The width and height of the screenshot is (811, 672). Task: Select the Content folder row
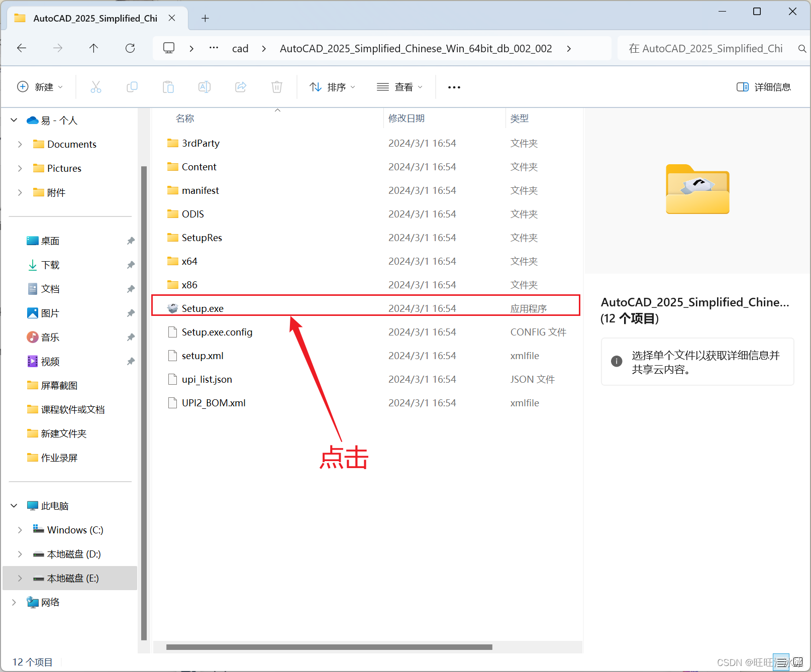click(x=367, y=167)
